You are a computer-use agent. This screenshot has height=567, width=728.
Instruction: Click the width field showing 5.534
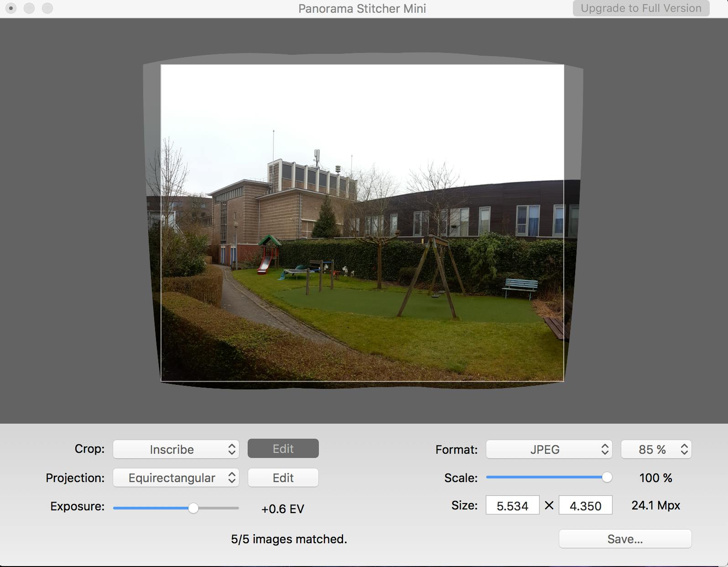[x=513, y=505]
